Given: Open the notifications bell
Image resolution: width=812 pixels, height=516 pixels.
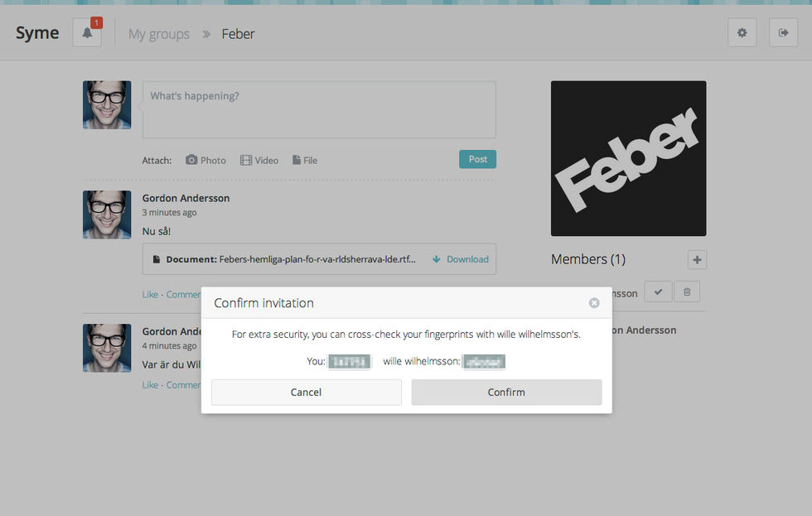Looking at the screenshot, I should pos(87,33).
